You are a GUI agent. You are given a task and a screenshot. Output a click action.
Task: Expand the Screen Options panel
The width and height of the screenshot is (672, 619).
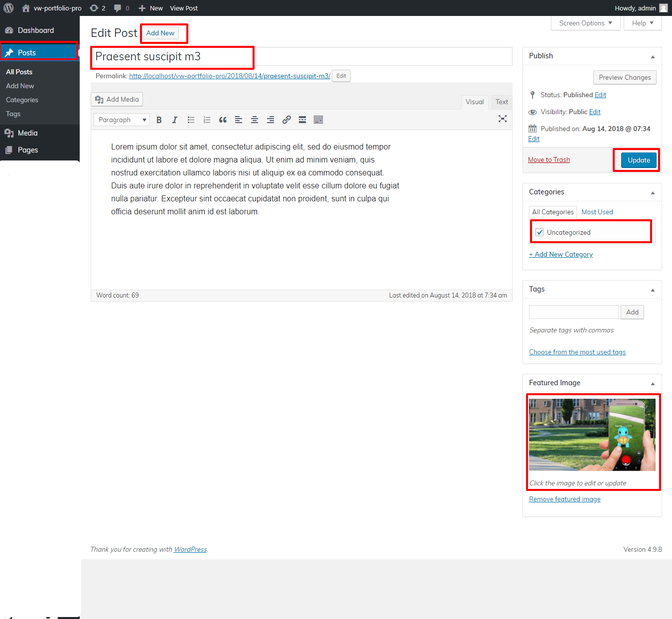click(585, 23)
